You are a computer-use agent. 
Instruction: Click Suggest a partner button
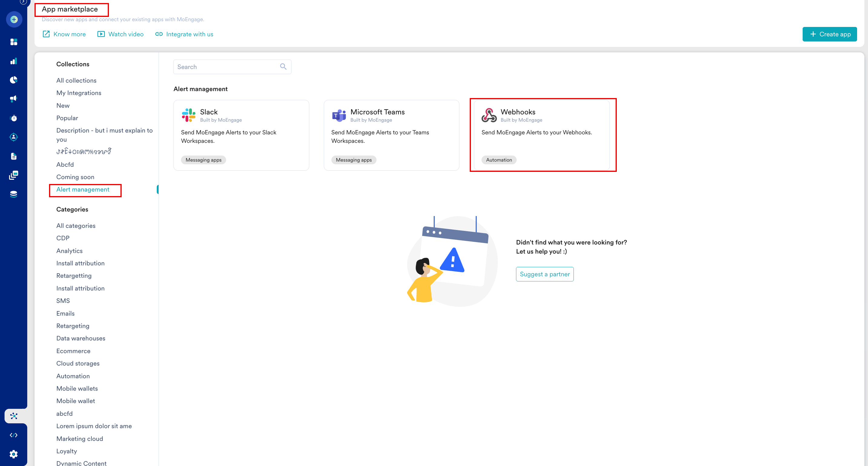(x=544, y=274)
